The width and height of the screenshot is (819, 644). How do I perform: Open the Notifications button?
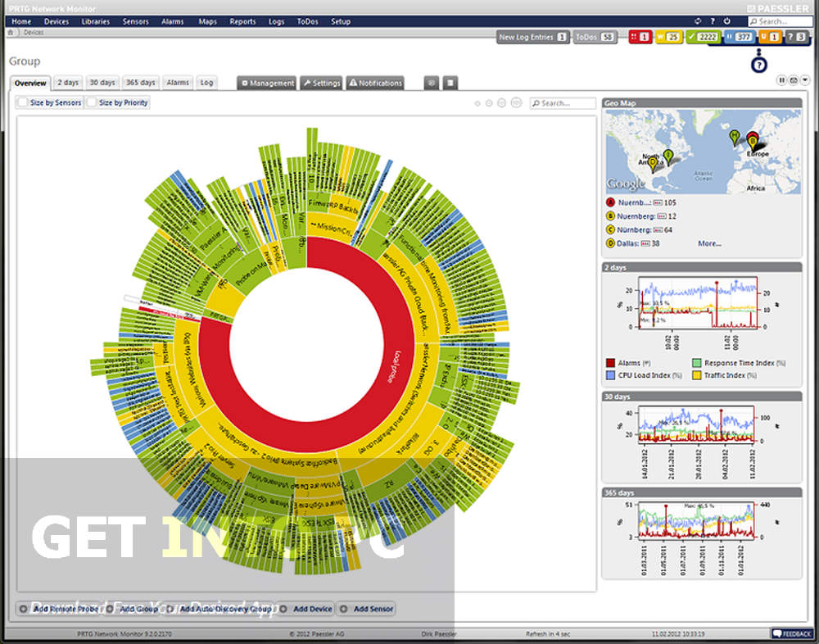[x=375, y=83]
